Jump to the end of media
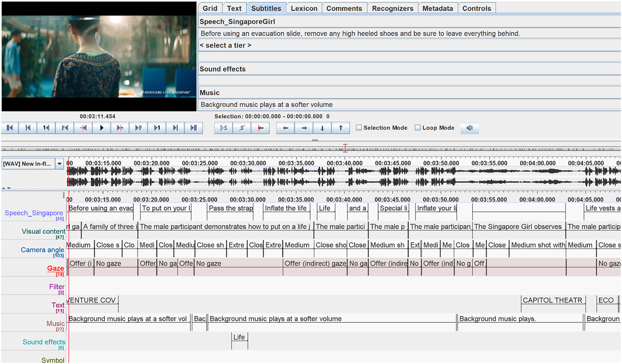 click(193, 128)
